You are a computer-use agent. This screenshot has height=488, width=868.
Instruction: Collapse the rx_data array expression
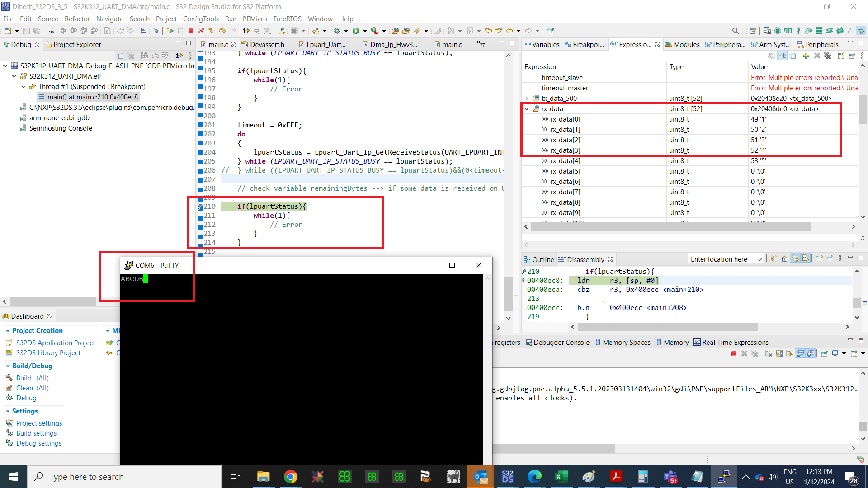527,109
